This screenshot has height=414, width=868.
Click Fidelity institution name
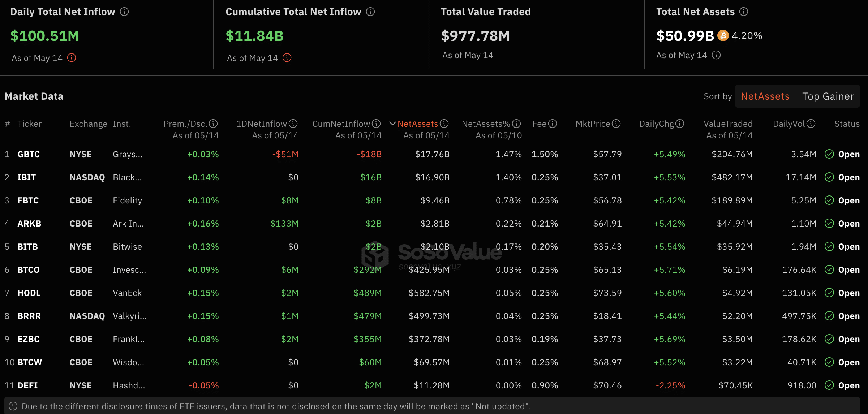point(127,200)
